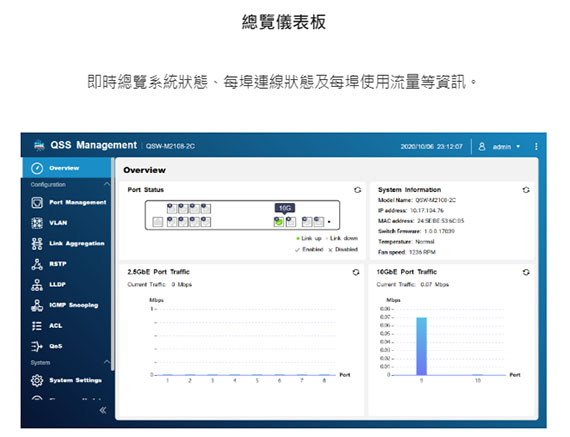
Task: Open the admin user dropdown
Action: [500, 147]
